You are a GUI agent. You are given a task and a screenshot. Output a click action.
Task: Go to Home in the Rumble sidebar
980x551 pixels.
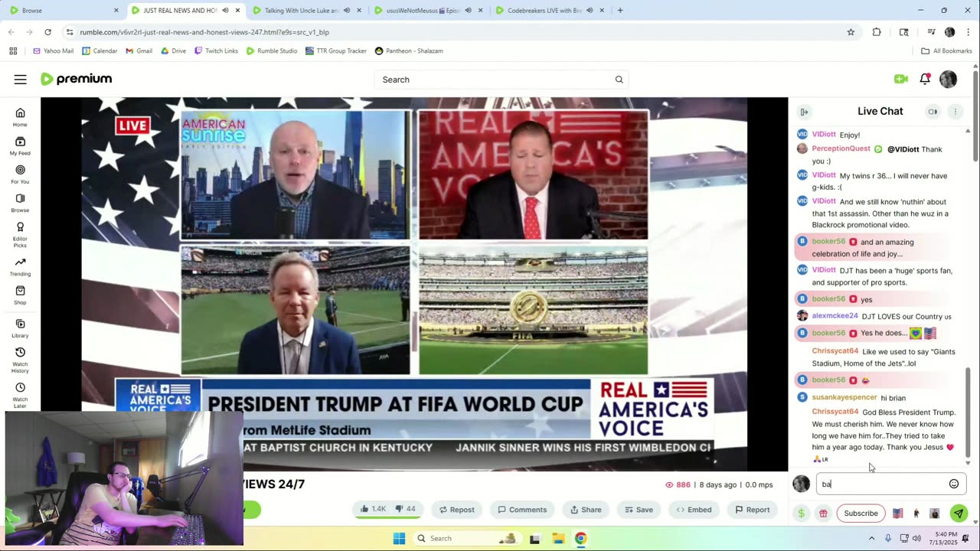tap(20, 117)
